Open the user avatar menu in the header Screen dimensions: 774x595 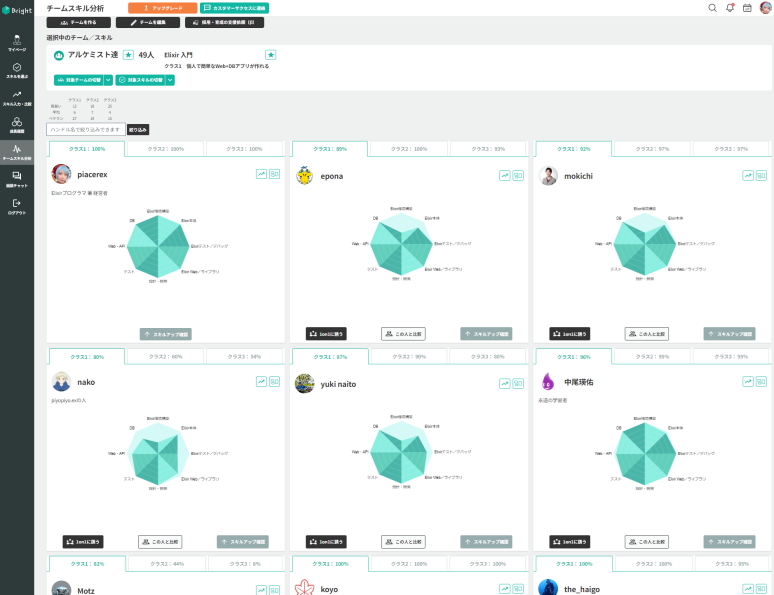click(x=765, y=8)
